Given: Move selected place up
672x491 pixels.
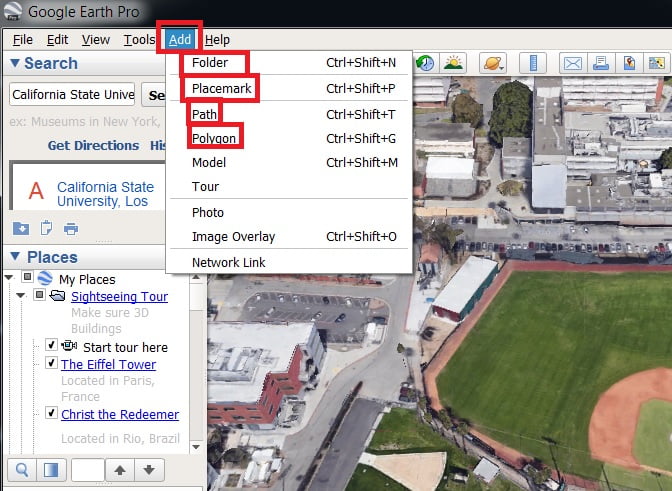Looking at the screenshot, I should click(x=120, y=470).
